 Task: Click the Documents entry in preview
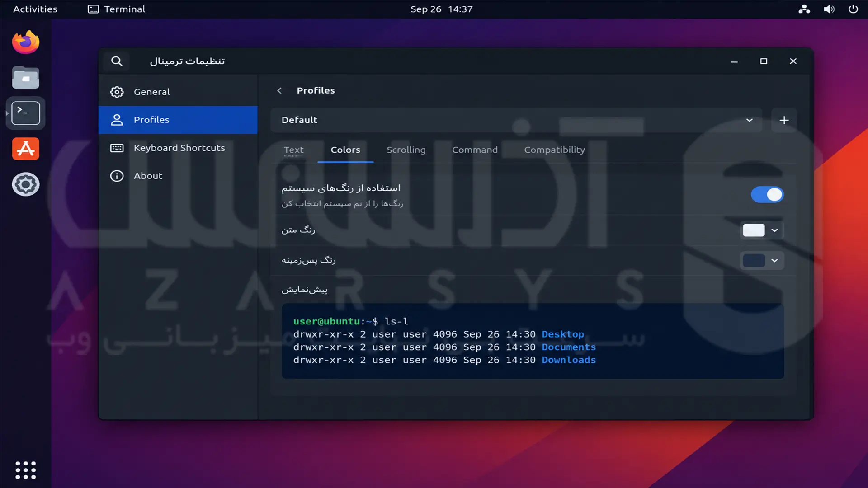(x=569, y=347)
